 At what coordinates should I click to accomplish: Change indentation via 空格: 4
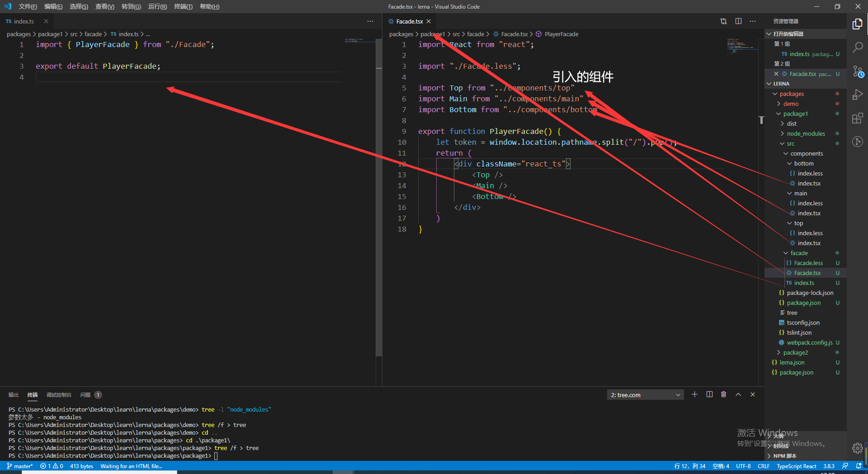coord(721,466)
